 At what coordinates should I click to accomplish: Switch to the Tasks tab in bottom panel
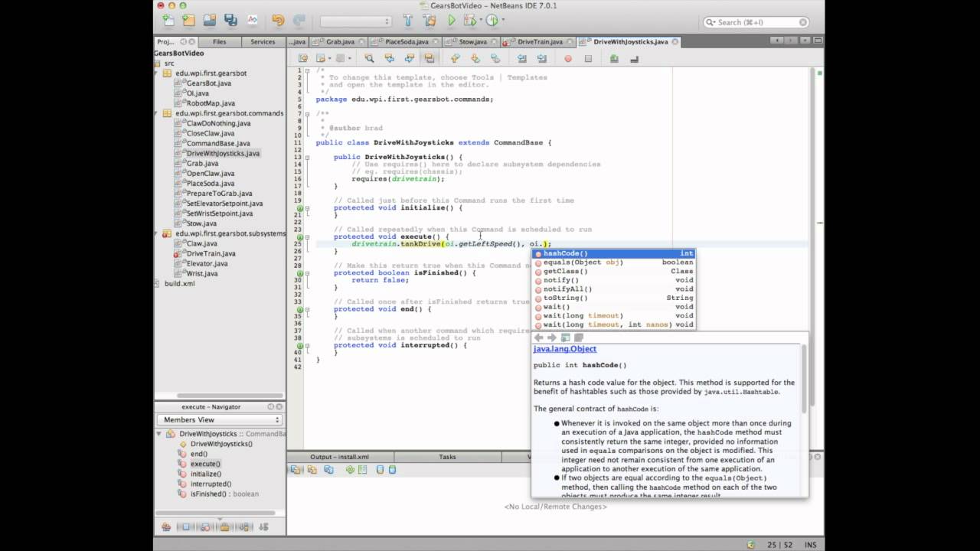tap(447, 457)
